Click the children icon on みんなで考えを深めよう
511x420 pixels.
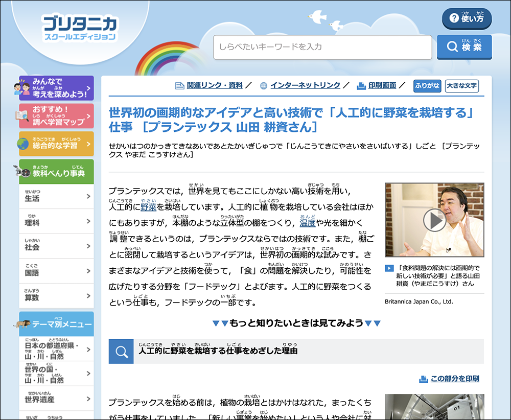tap(22, 88)
